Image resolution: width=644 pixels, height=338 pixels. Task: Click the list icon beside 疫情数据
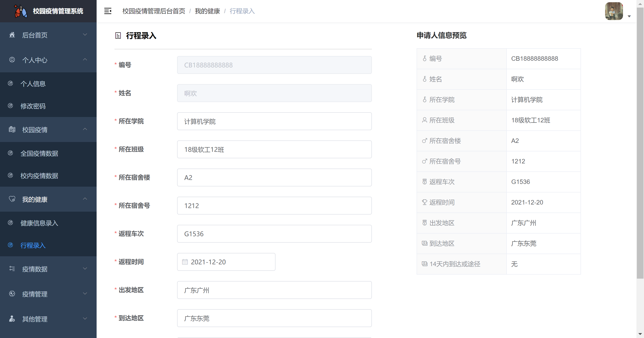(12, 269)
